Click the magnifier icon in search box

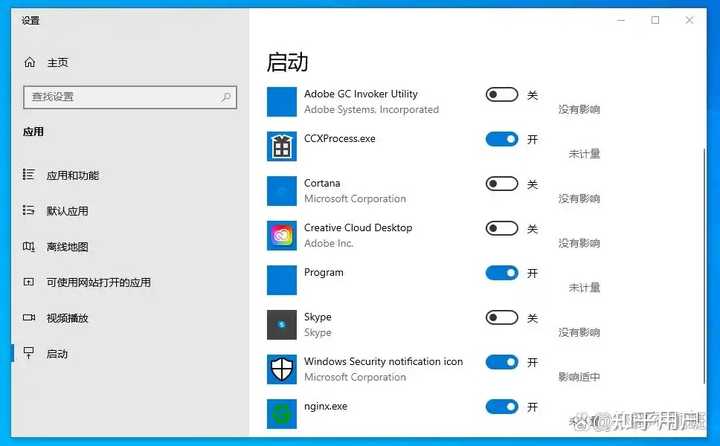(x=225, y=97)
